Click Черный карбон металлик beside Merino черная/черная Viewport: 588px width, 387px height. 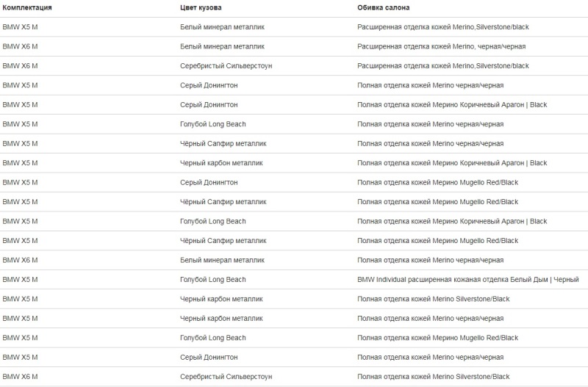(x=221, y=319)
